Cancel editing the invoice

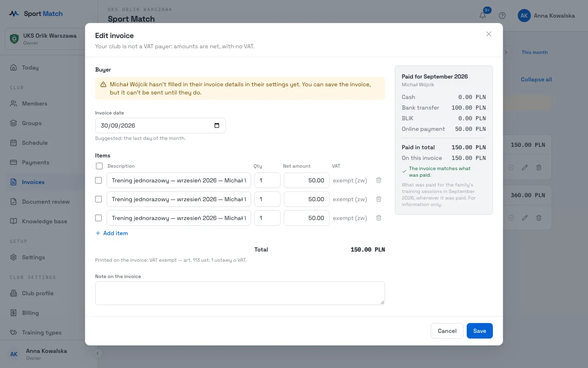tap(447, 331)
